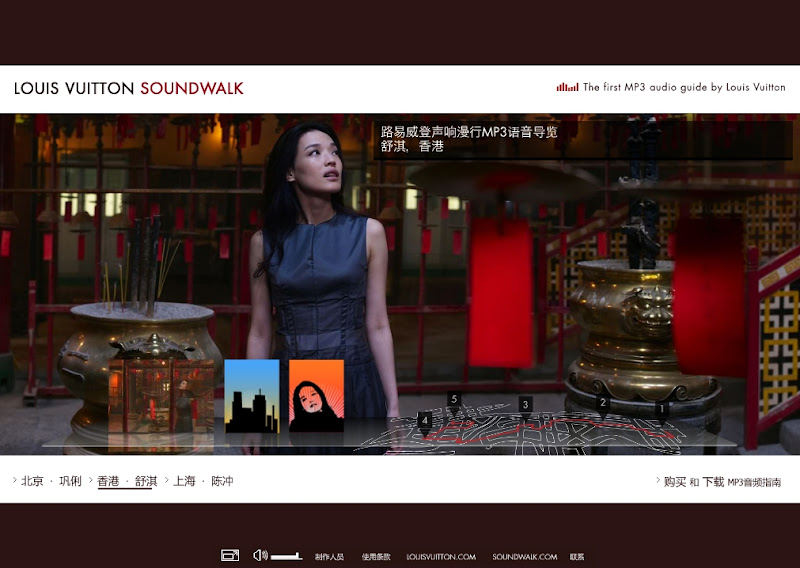This screenshot has height=568, width=800.
Task: Choose map marker number 4
Action: coord(425,421)
